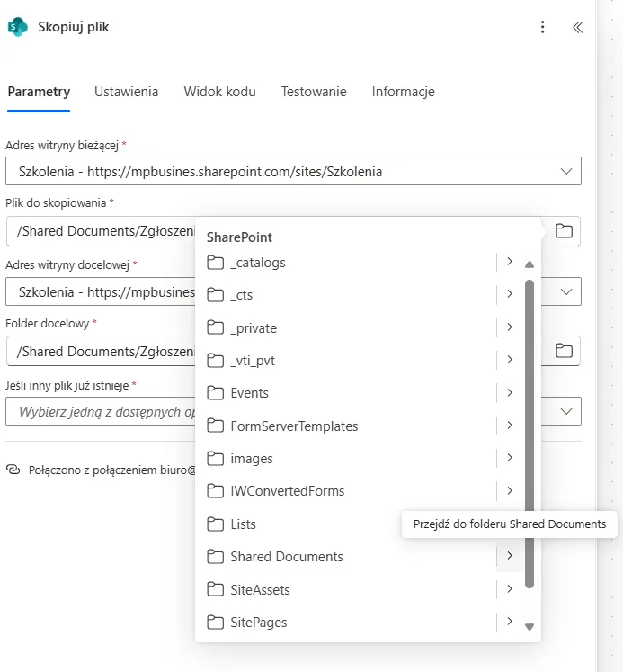The width and height of the screenshot is (623, 672).
Task: Switch to the Testowanie tab
Action: (x=314, y=92)
